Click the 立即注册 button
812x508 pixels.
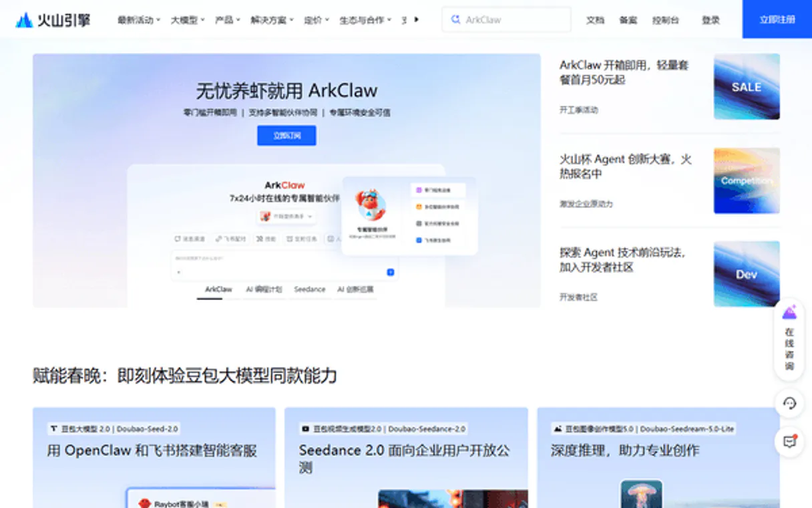[x=777, y=19]
